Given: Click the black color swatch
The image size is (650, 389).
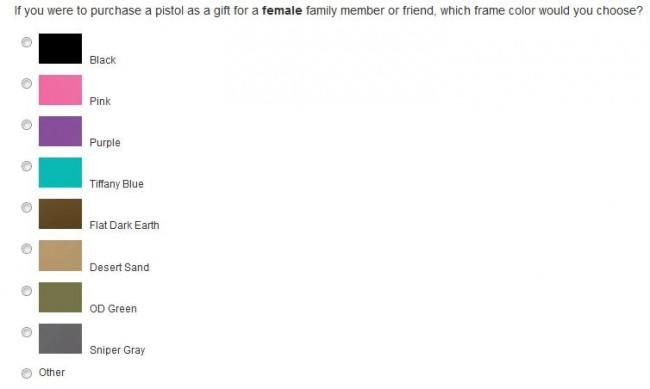Looking at the screenshot, I should [x=61, y=49].
